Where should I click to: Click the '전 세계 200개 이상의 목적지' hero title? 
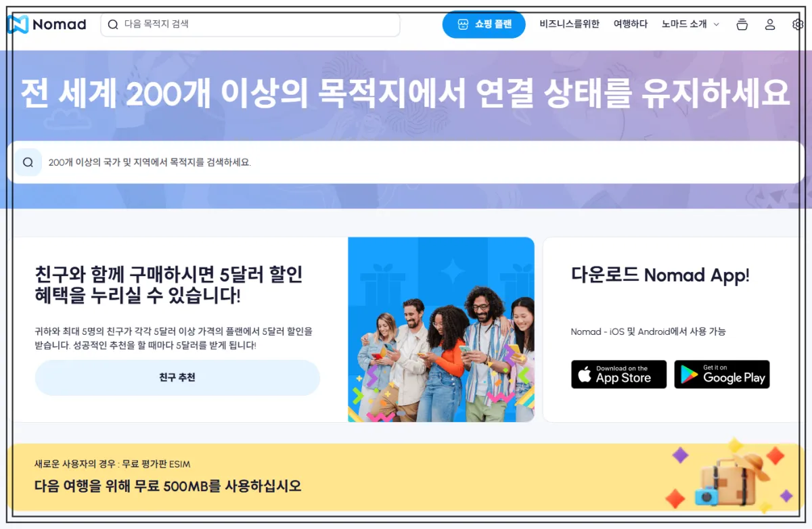(x=405, y=93)
